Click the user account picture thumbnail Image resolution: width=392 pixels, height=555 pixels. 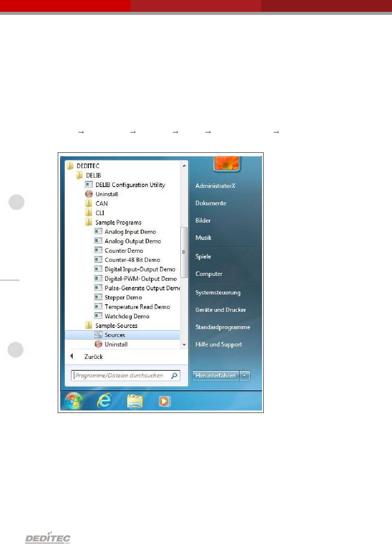click(x=227, y=163)
